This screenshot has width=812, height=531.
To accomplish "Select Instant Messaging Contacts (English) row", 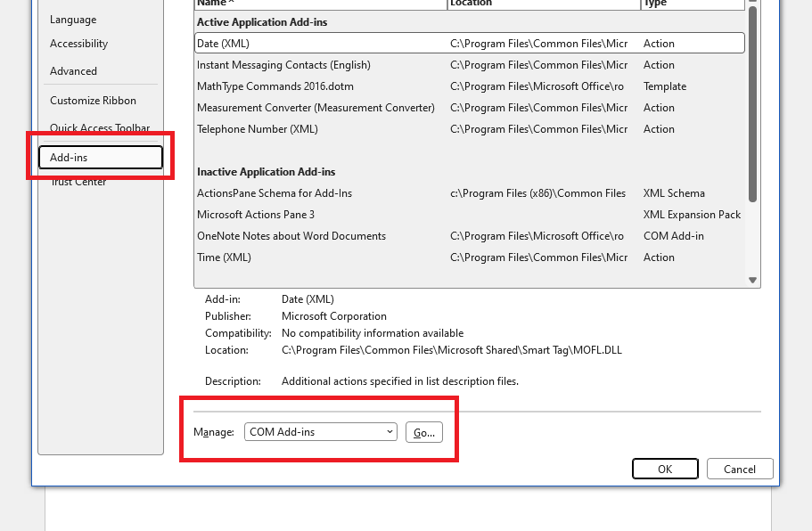I will tap(470, 65).
